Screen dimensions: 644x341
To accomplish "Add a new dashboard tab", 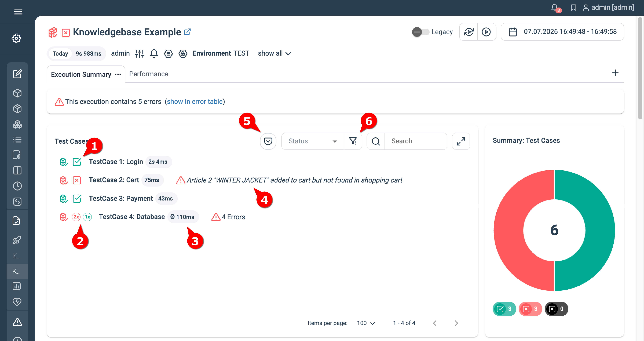I will click(615, 73).
